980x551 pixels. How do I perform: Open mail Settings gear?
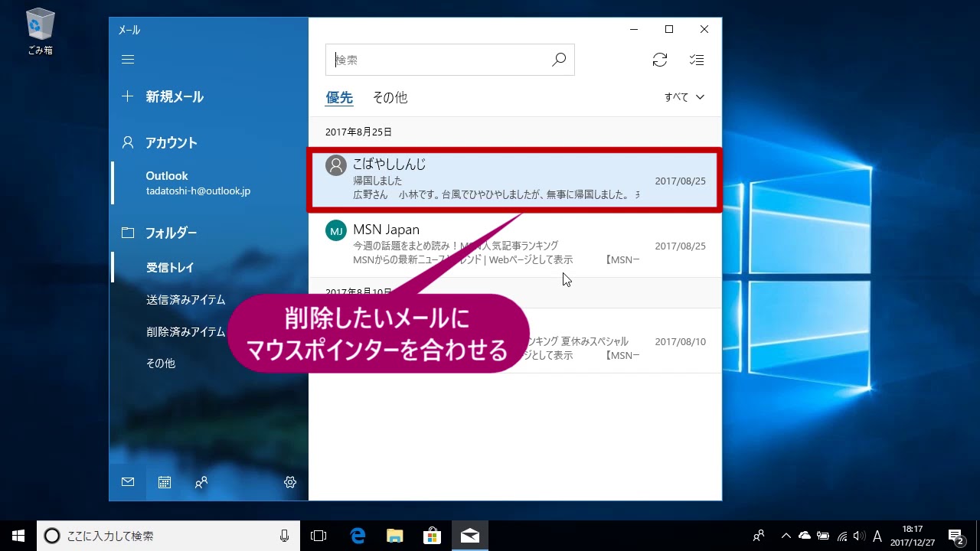(x=290, y=482)
